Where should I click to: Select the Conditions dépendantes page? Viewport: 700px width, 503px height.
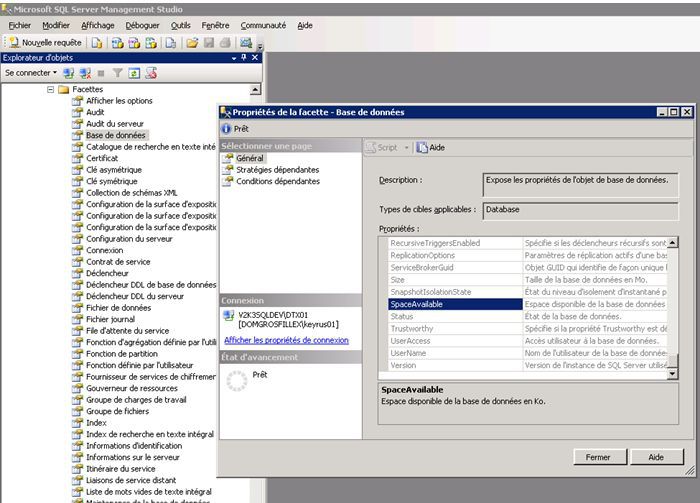click(x=278, y=181)
